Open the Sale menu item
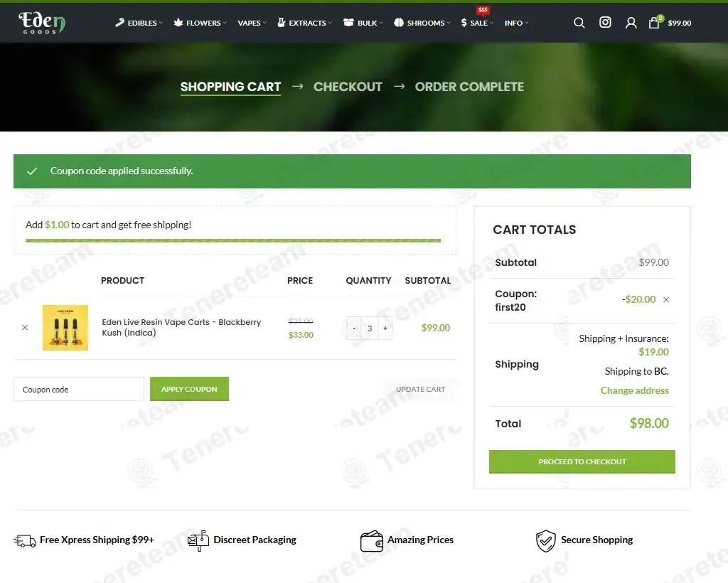This screenshot has width=728, height=583. 478,23
